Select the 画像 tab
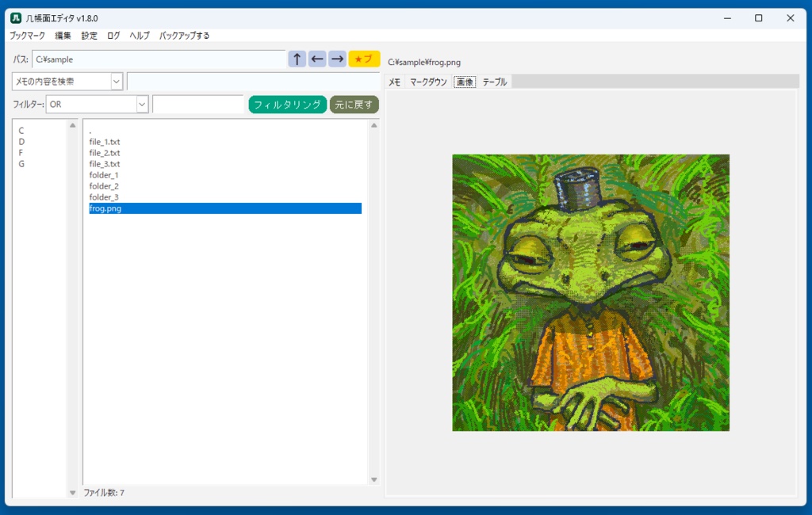 (x=465, y=82)
